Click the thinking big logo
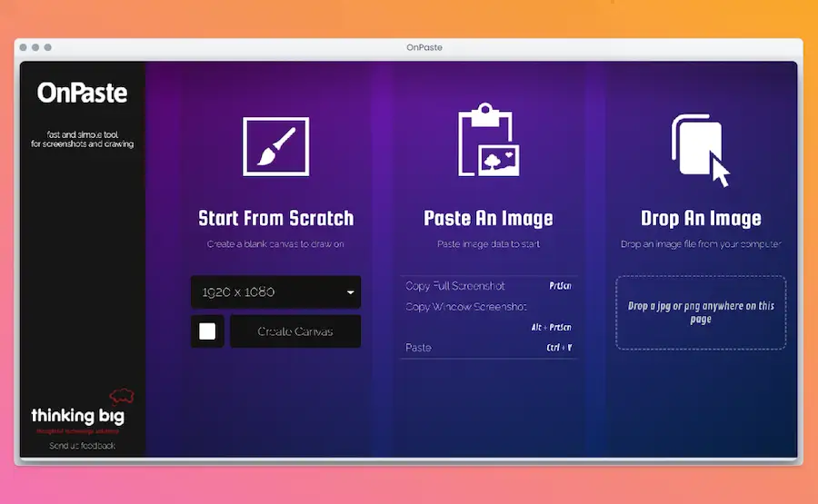 point(82,411)
